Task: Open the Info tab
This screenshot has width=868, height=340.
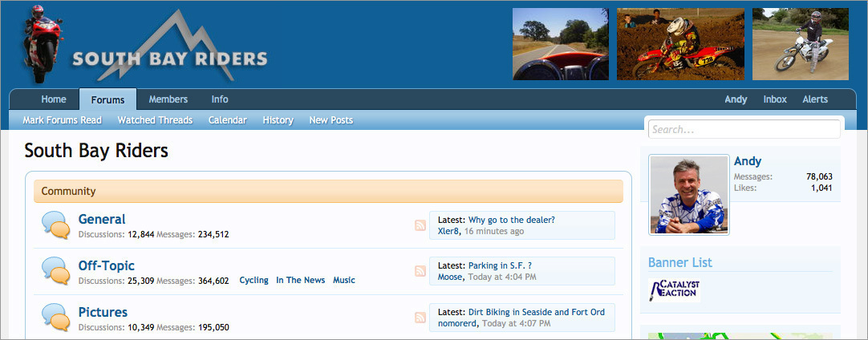Action: [x=220, y=99]
